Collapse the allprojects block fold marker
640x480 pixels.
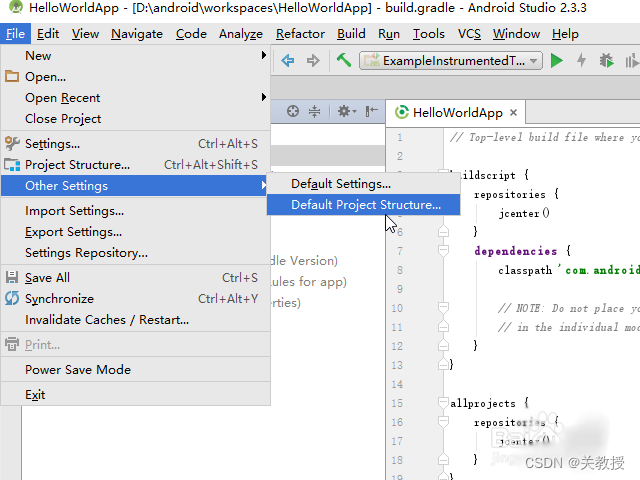click(x=443, y=403)
